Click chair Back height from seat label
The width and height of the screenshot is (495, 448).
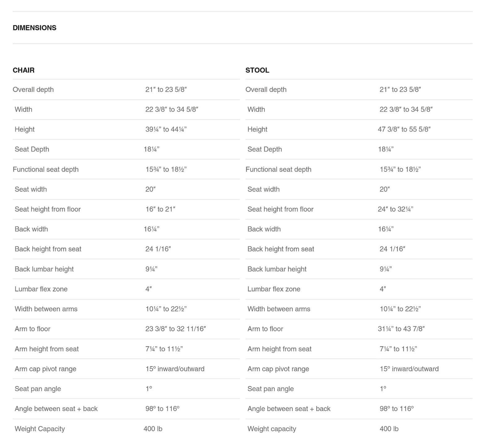pyautogui.click(x=48, y=249)
